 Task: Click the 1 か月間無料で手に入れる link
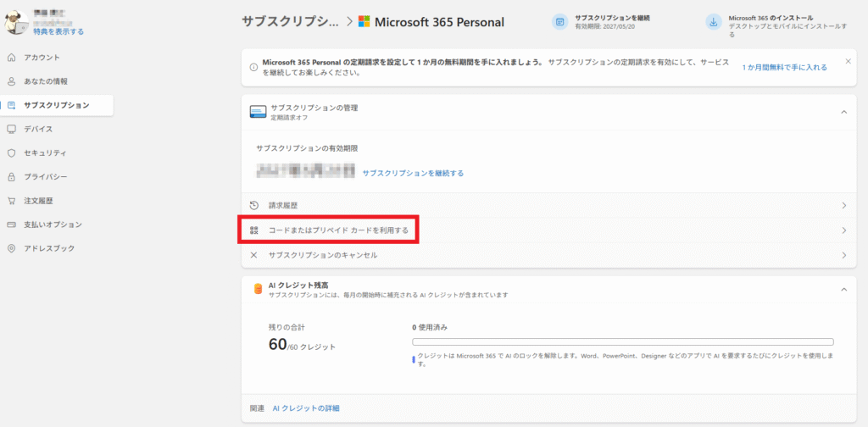(784, 68)
